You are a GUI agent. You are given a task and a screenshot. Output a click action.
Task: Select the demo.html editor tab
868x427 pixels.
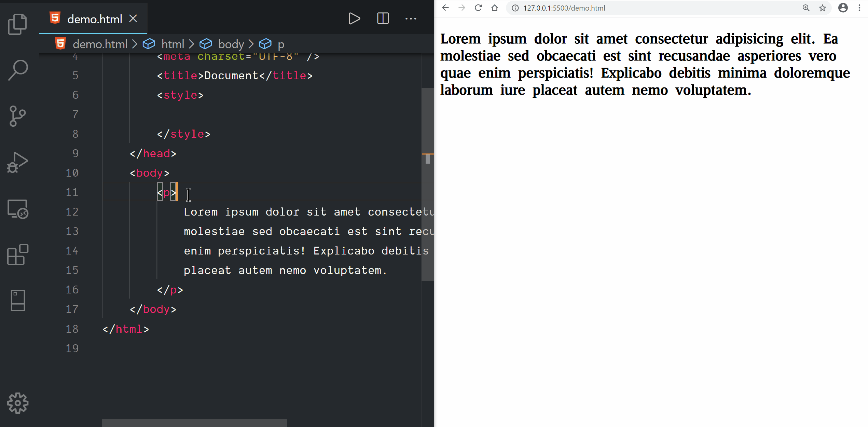click(94, 19)
